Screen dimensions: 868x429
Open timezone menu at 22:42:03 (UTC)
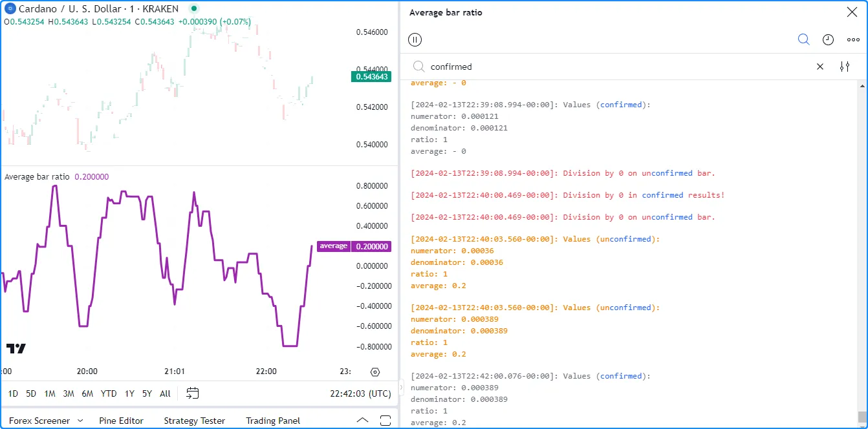[360, 393]
